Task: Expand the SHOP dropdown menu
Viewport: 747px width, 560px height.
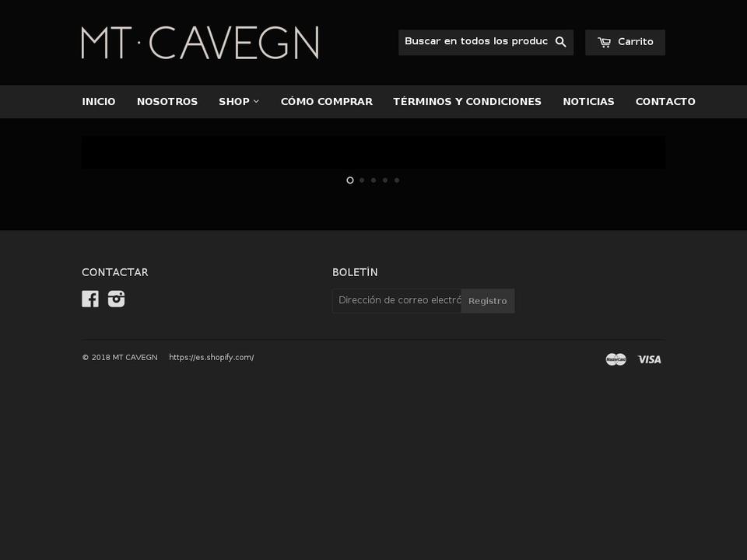Action: click(x=239, y=101)
